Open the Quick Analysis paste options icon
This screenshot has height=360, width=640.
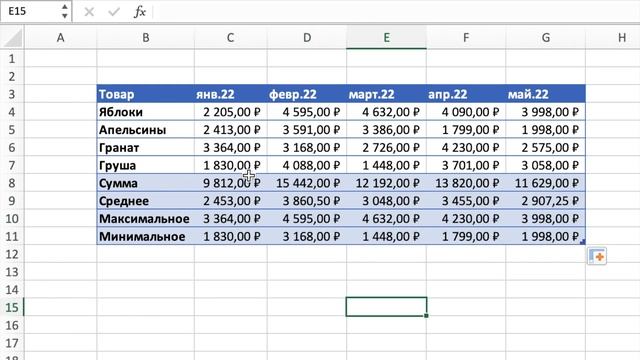tap(597, 256)
